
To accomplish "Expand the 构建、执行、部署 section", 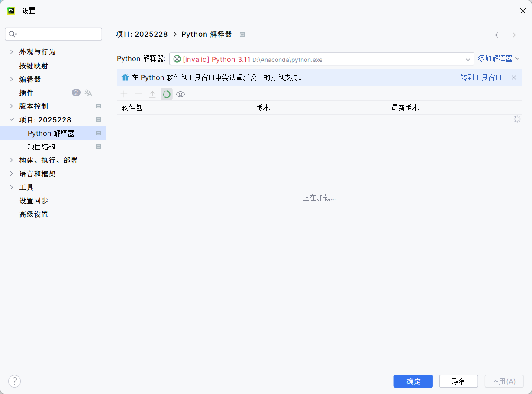I will [x=12, y=160].
